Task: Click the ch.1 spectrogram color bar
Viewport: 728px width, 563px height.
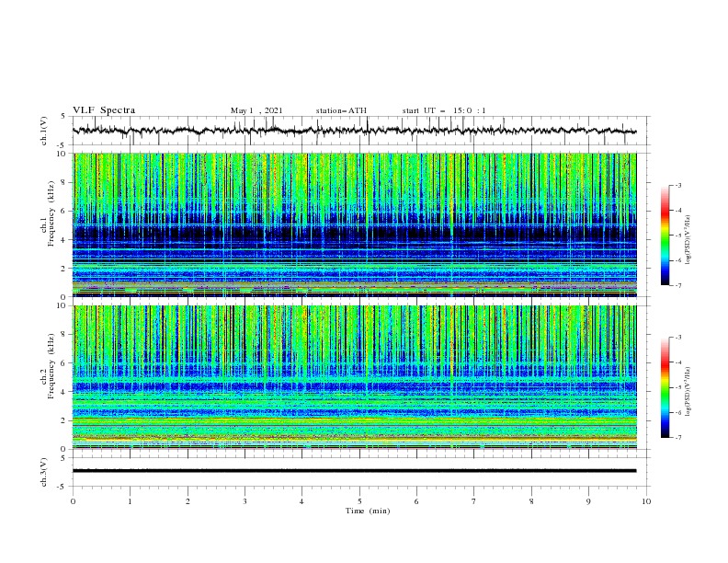Action: coord(665,236)
